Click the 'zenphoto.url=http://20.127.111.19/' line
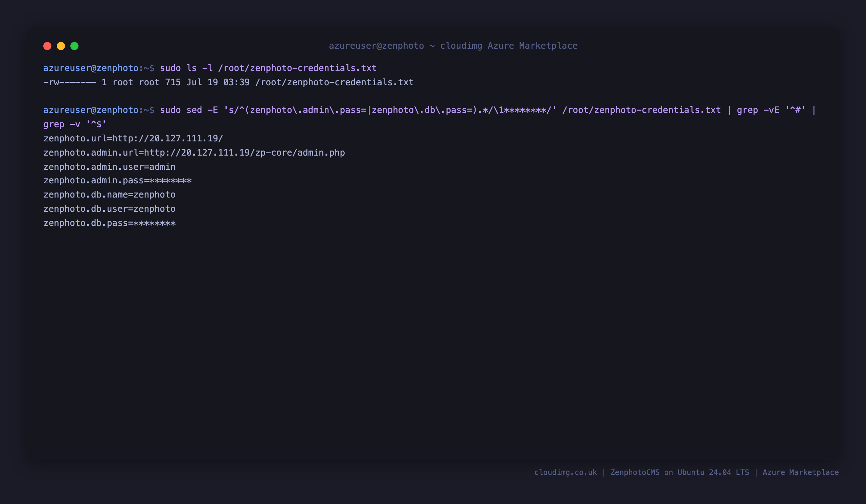This screenshot has height=504, width=866. (133, 138)
